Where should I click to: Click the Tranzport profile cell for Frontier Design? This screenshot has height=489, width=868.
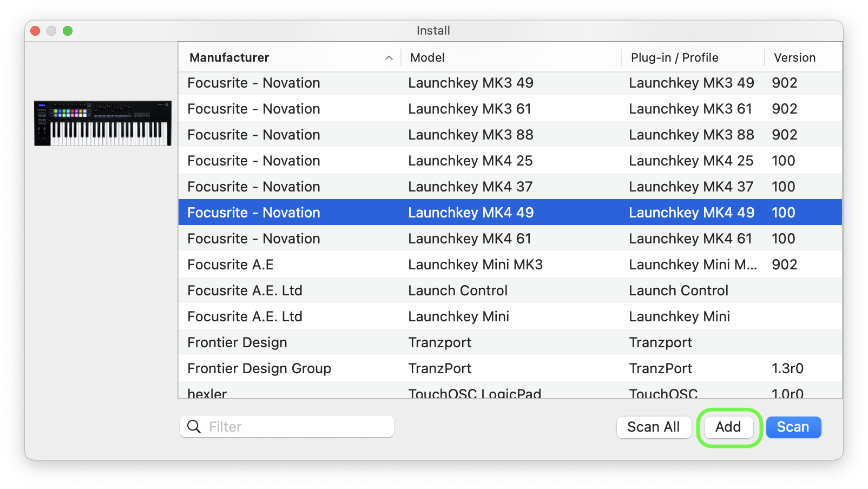point(660,342)
